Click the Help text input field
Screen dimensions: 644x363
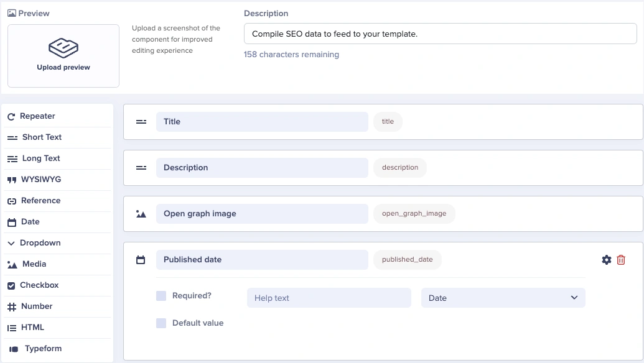pyautogui.click(x=329, y=298)
